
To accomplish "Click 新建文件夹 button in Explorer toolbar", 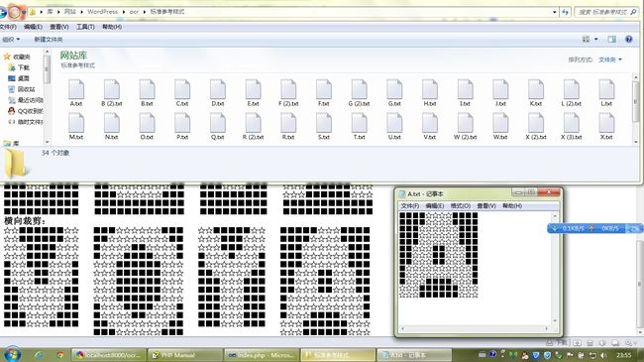I will coord(49,40).
